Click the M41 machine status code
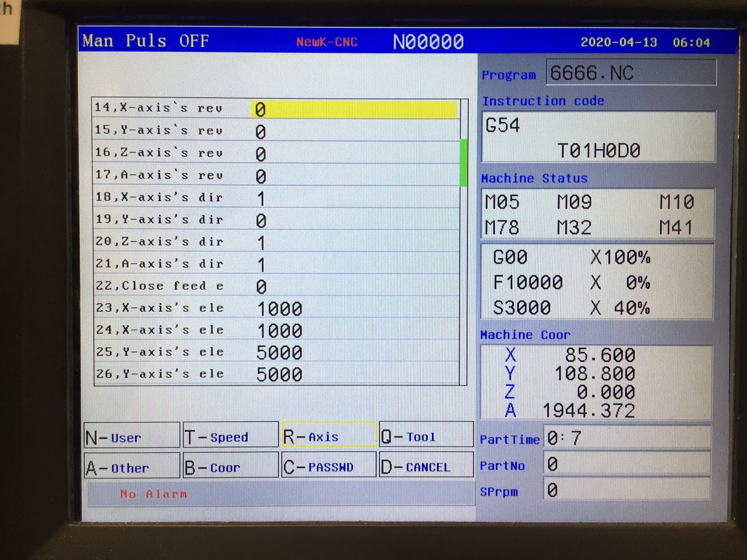Viewport: 747px width, 560px height. pyautogui.click(x=677, y=228)
